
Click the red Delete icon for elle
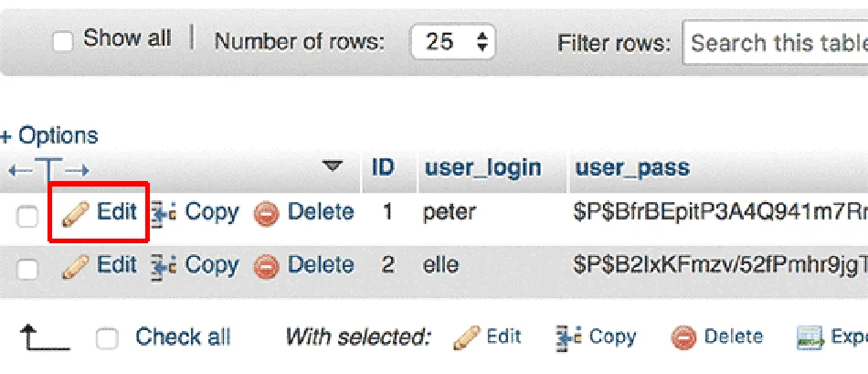coord(265,267)
